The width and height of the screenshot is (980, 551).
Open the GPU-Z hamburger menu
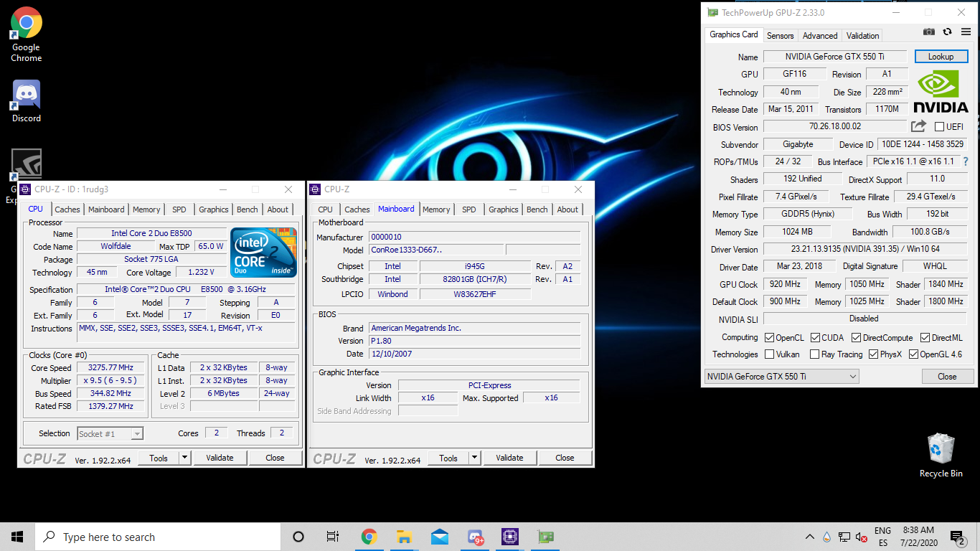coord(966,32)
